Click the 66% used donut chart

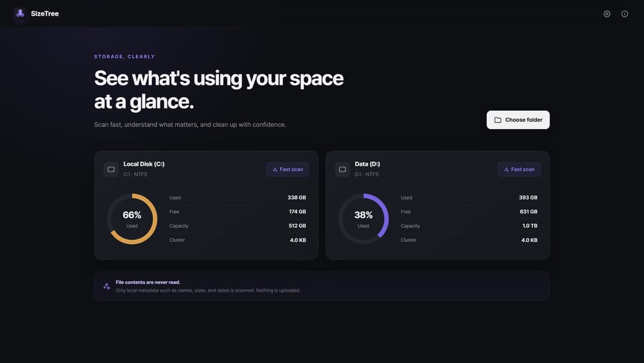coord(132,219)
